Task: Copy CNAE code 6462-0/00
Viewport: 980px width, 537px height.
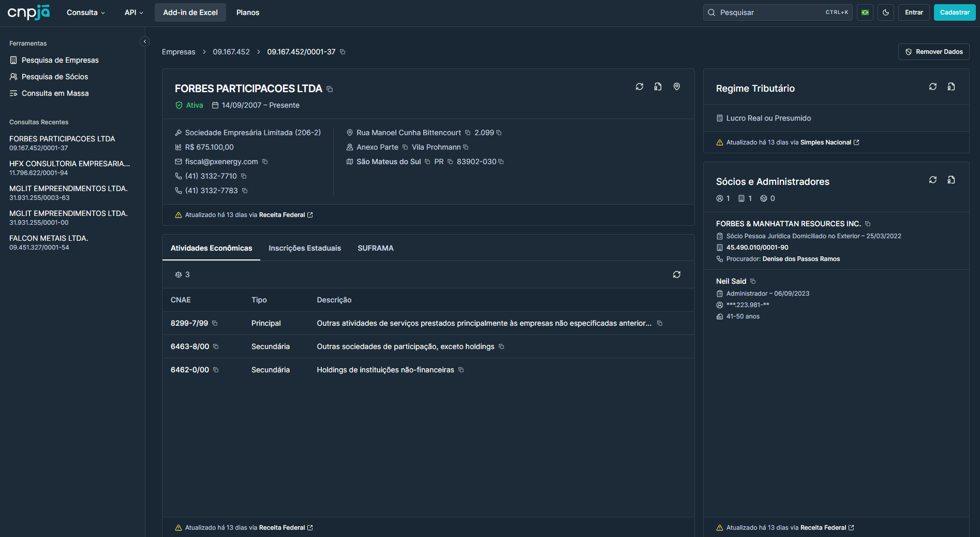Action: [216, 370]
